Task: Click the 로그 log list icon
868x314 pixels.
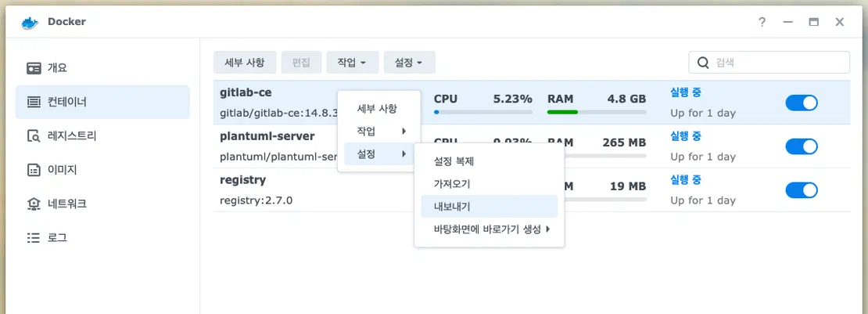Action: point(34,238)
